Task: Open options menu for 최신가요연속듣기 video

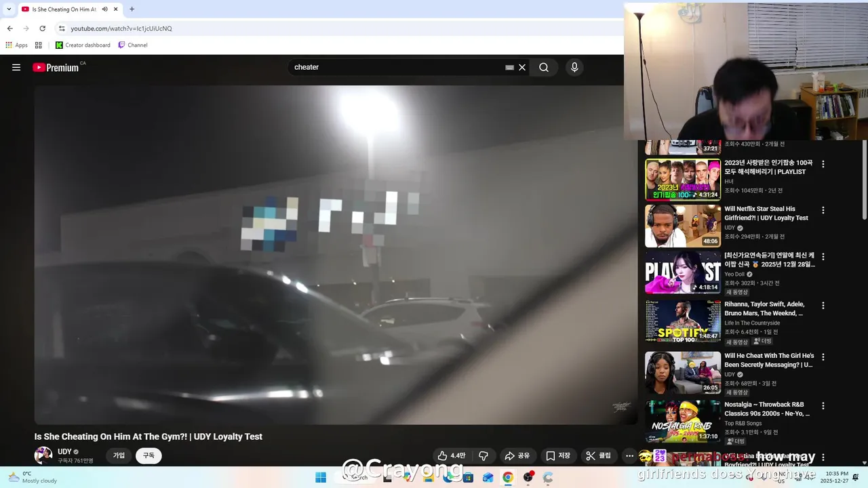Action: pyautogui.click(x=823, y=257)
